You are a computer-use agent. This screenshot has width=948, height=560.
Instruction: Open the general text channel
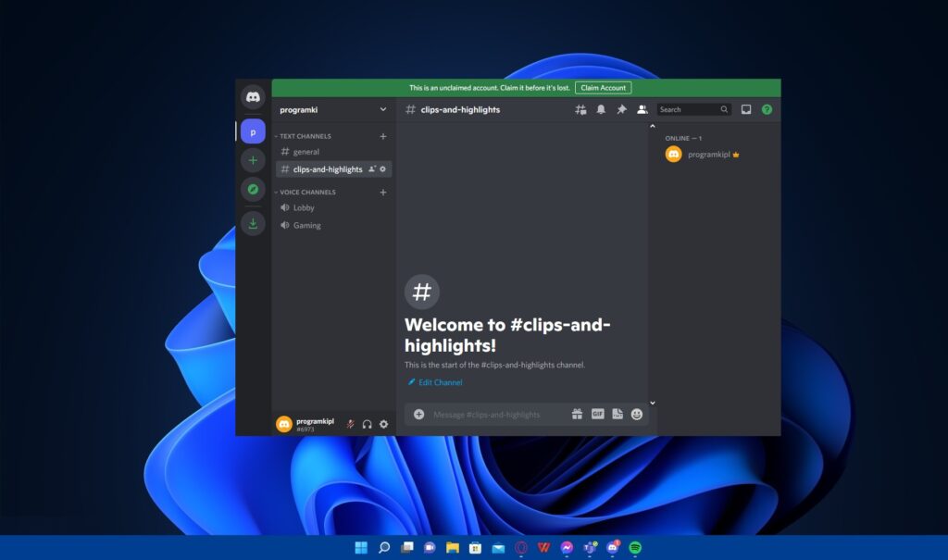tap(333, 152)
